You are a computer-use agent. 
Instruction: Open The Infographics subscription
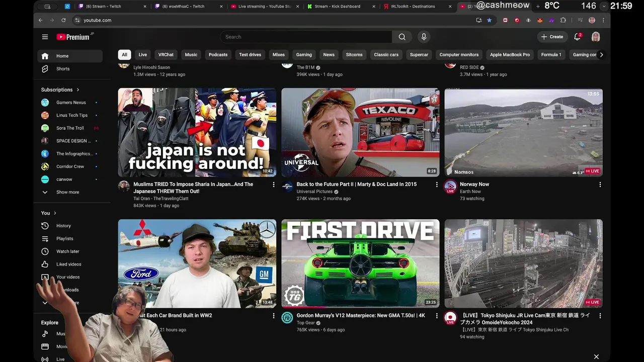pyautogui.click(x=70, y=154)
